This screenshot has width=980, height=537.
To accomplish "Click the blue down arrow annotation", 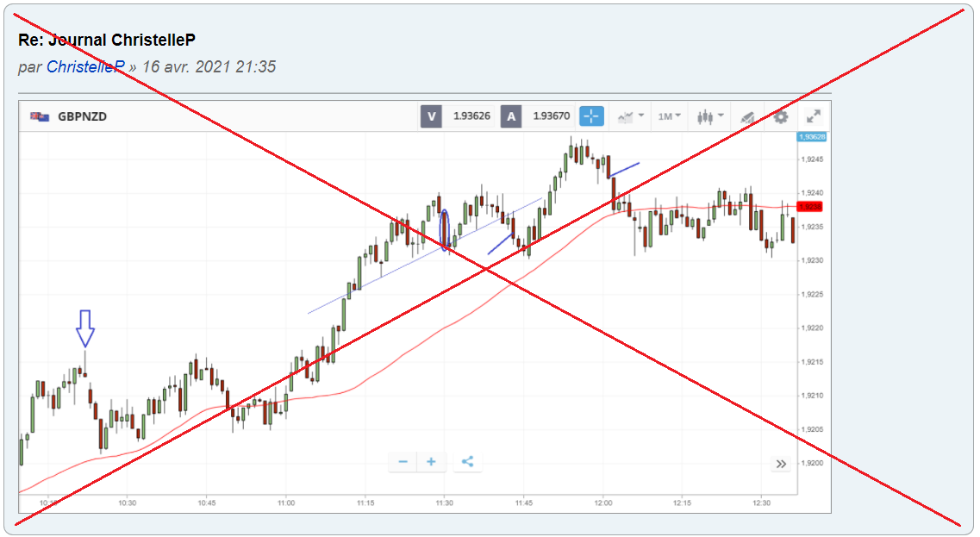I will coord(84,328).
